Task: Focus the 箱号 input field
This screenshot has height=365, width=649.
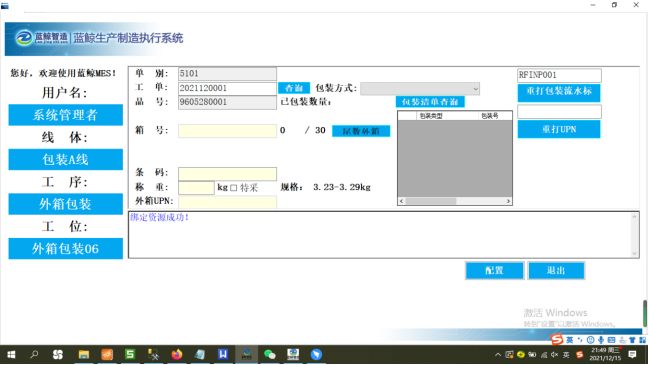Action: tap(227, 131)
